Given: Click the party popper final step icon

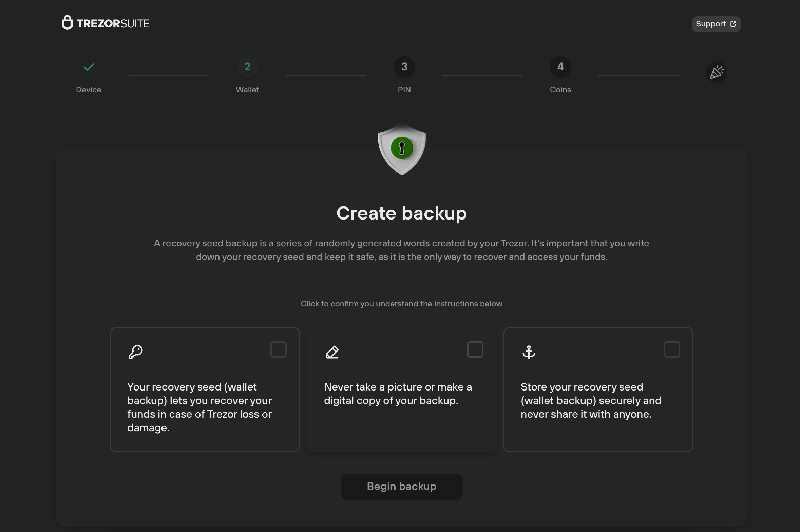Looking at the screenshot, I should coord(716,72).
